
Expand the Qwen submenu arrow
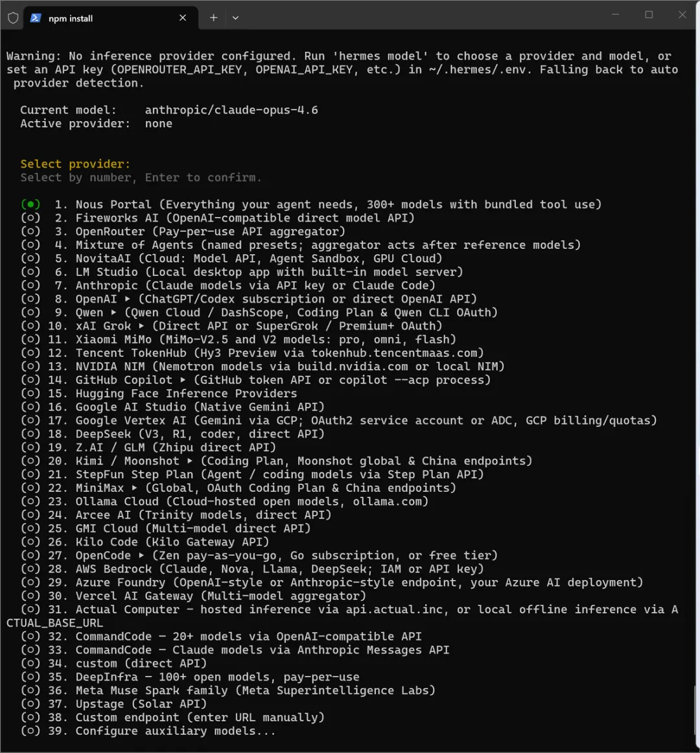(x=114, y=312)
